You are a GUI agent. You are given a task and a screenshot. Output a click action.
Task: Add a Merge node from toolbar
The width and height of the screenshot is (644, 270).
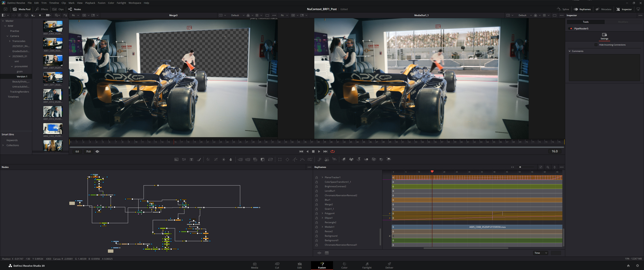tap(240, 159)
